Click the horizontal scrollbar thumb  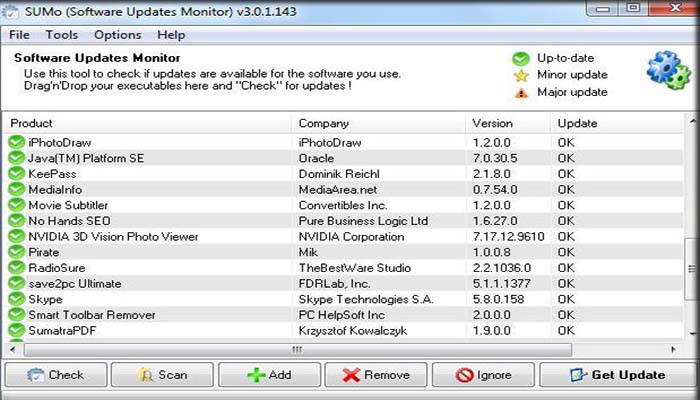tap(298, 350)
